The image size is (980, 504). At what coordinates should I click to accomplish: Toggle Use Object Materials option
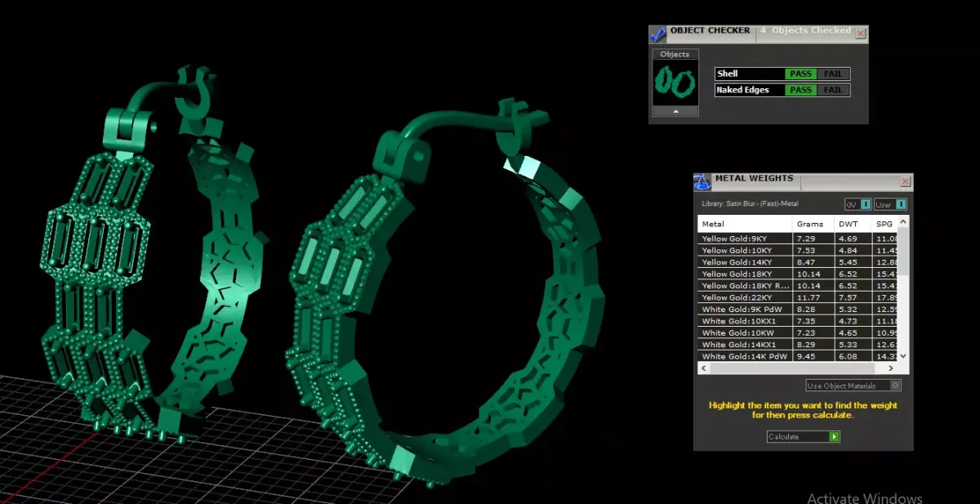(x=853, y=386)
